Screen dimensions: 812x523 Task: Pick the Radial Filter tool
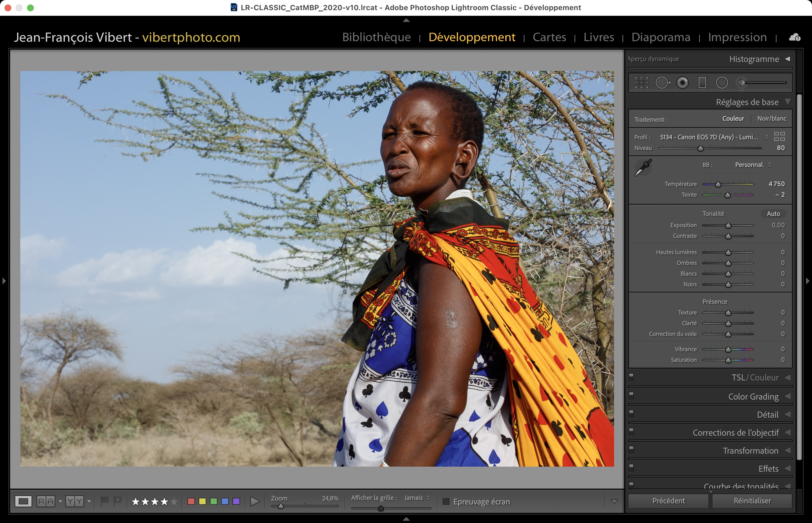722,83
